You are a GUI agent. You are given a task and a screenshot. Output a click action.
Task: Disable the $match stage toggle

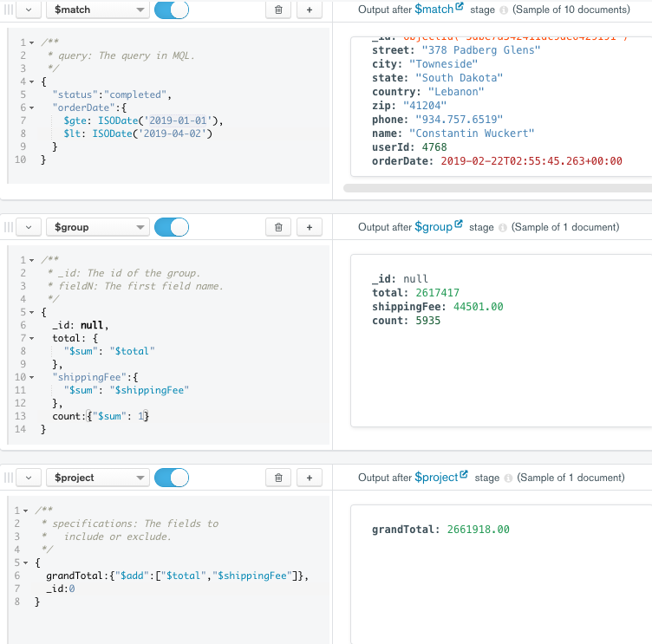(172, 10)
